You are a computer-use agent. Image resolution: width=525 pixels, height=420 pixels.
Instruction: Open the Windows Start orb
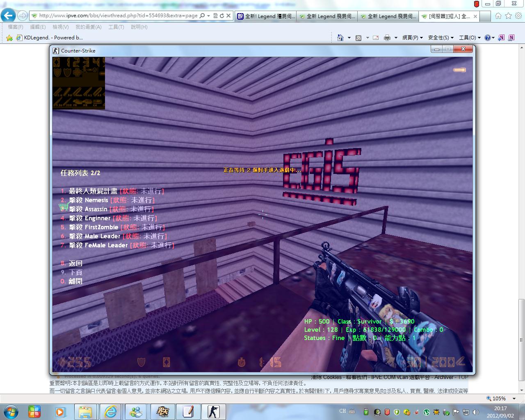click(11, 411)
